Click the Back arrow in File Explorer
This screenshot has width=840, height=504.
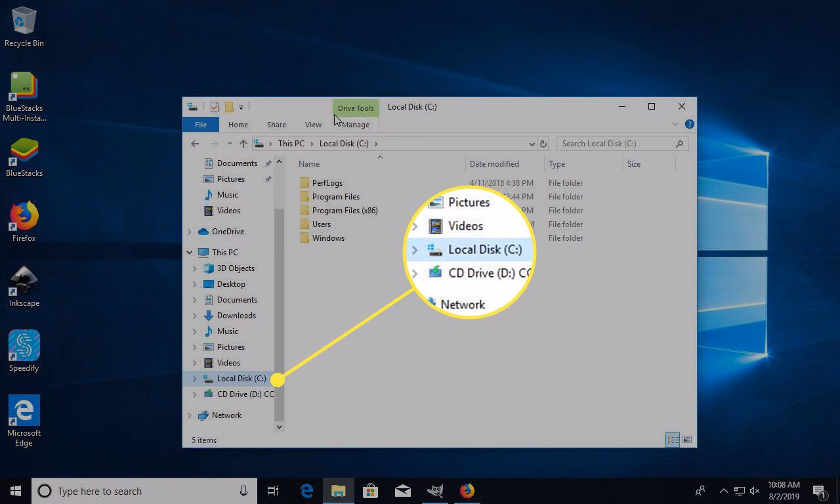[x=195, y=144]
